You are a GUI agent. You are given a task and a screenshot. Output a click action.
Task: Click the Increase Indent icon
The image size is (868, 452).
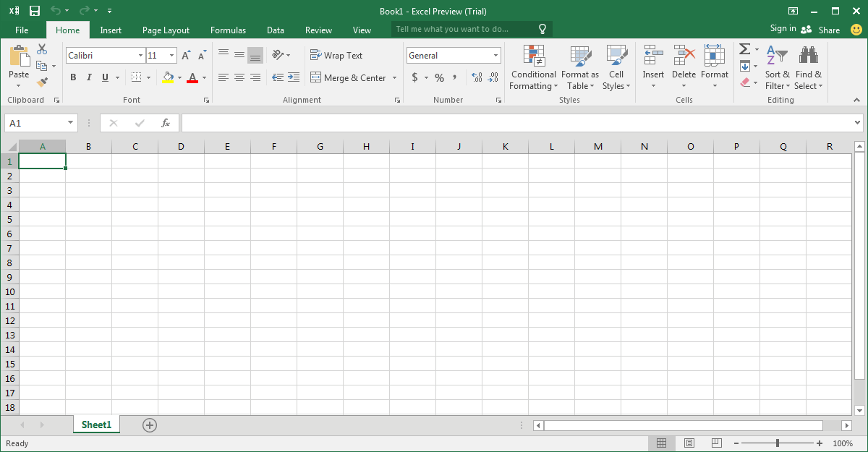(x=294, y=77)
